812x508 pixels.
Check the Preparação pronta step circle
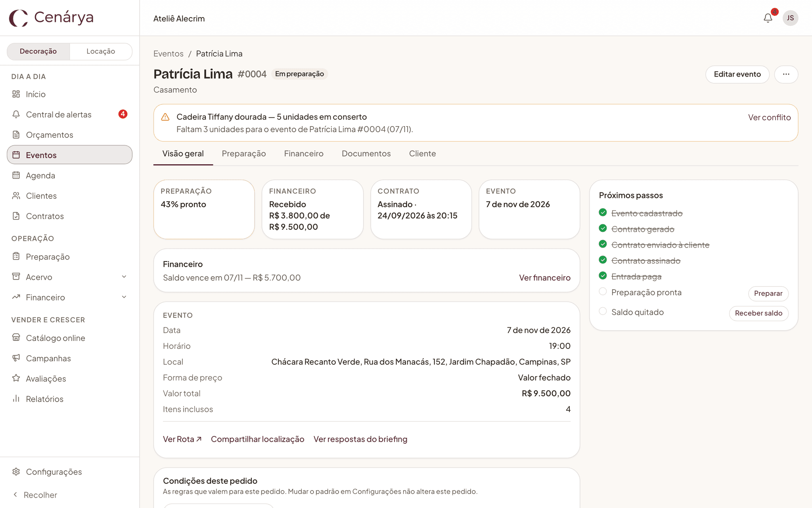tap(603, 292)
